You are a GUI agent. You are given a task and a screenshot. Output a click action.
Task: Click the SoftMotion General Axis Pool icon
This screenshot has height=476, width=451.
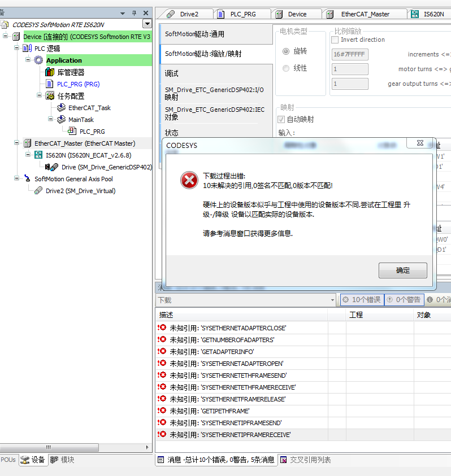click(27, 179)
